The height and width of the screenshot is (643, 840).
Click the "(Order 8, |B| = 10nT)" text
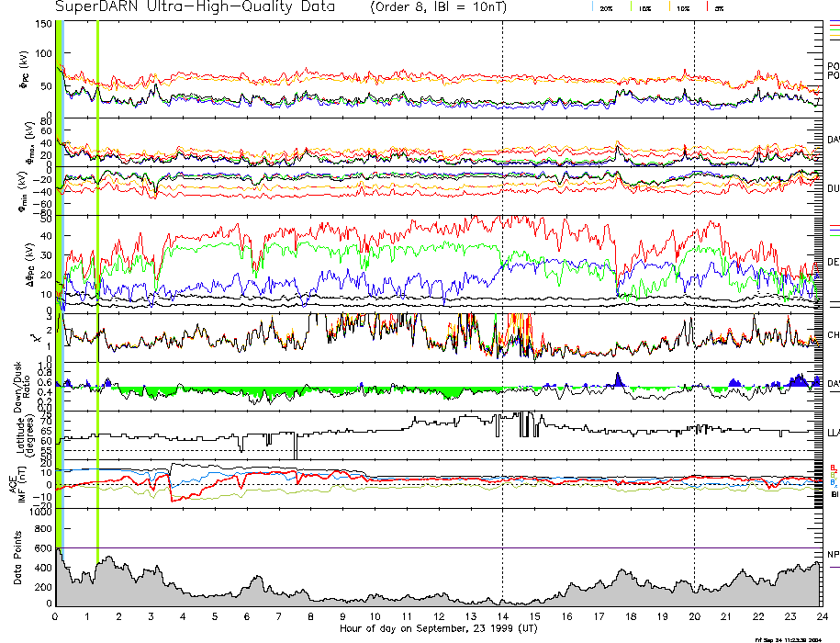[x=433, y=7]
